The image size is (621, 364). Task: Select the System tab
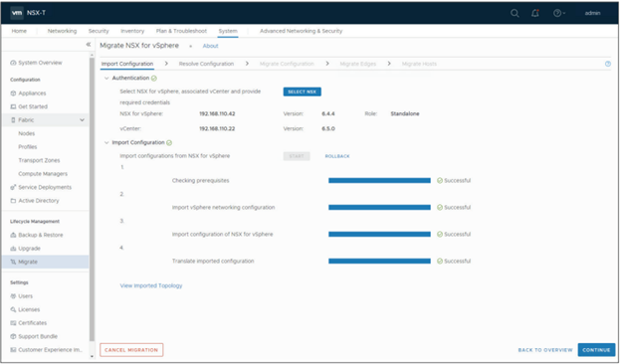(228, 31)
